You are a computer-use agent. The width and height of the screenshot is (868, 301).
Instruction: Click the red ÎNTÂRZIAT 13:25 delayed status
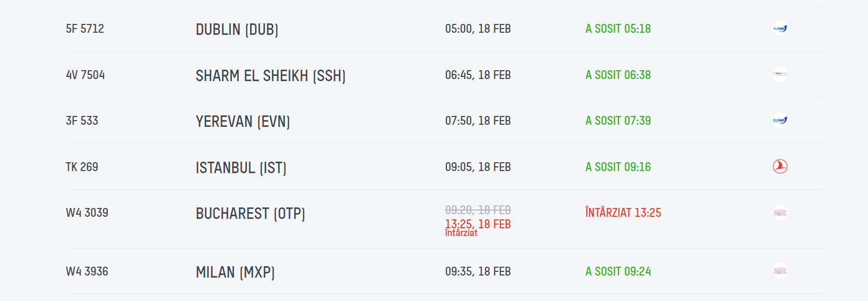623,213
